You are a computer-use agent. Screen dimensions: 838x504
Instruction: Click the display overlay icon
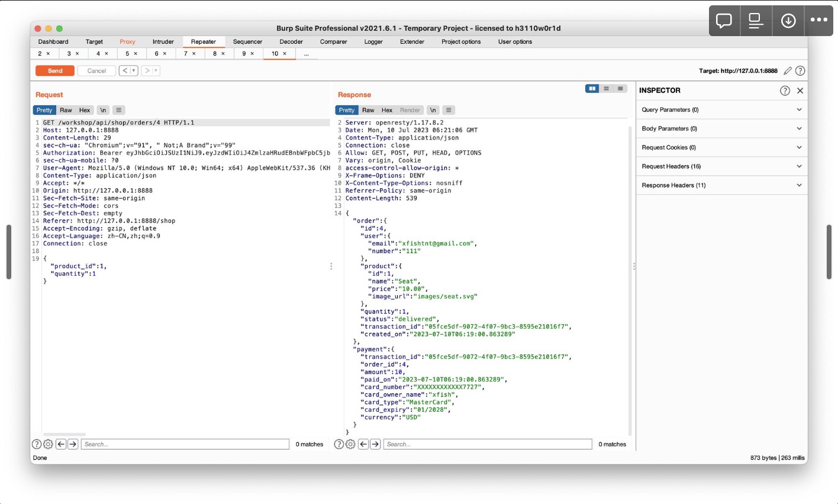click(x=756, y=21)
